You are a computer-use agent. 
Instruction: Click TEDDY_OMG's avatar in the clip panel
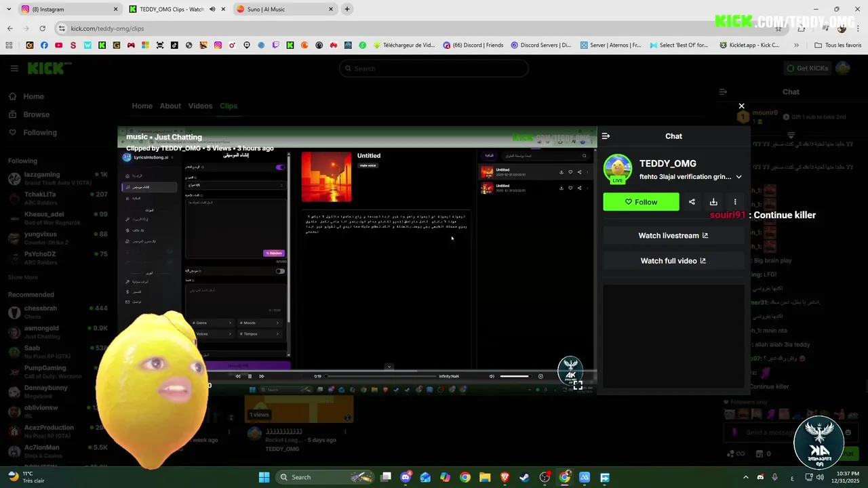coord(618,169)
